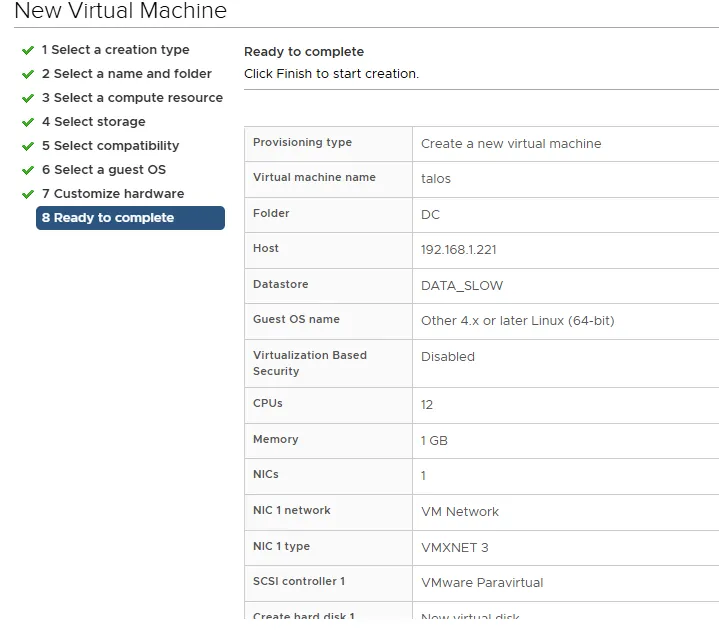Jump to step 3 Select a compute resource
This screenshot has height=630, width=719.
pyautogui.click(x=132, y=98)
